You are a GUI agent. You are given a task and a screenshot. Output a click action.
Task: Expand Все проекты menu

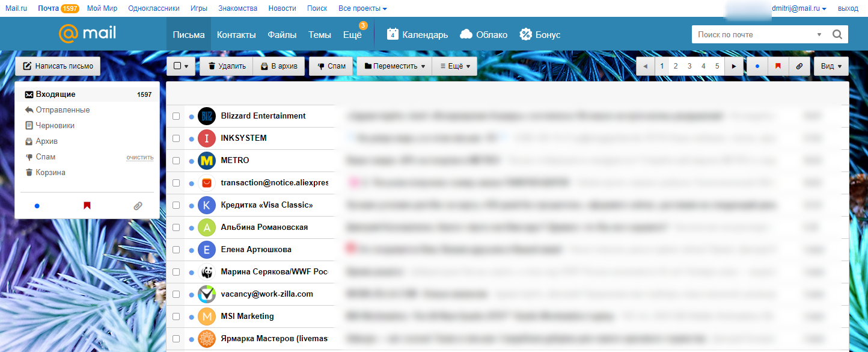[x=362, y=8]
